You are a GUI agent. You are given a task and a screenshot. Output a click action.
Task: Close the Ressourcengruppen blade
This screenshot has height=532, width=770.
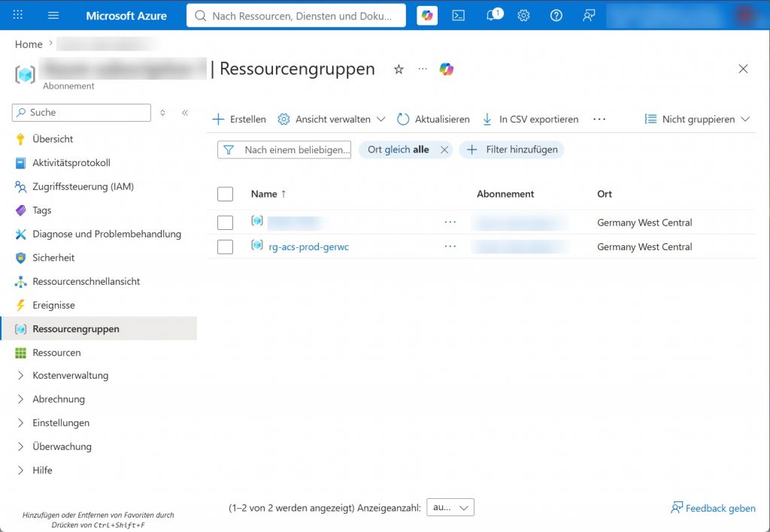click(x=743, y=68)
